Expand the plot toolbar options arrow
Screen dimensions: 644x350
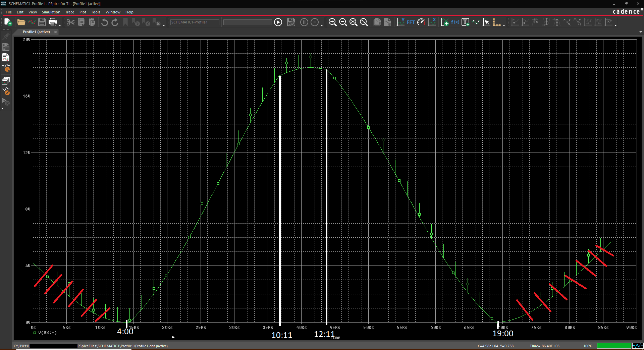[504, 25]
